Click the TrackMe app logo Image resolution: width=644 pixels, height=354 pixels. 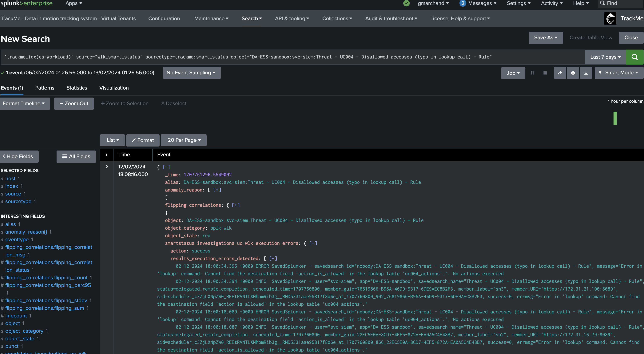point(610,18)
